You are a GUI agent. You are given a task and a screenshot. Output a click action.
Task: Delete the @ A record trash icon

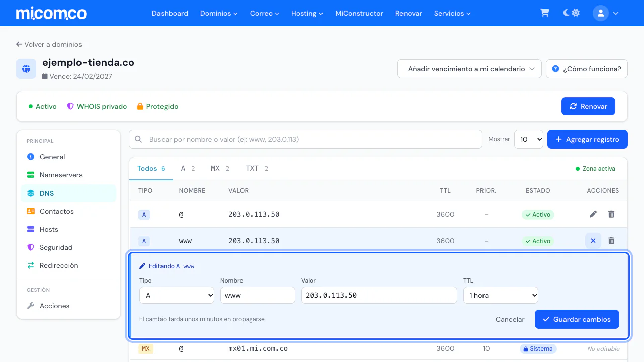tap(611, 214)
